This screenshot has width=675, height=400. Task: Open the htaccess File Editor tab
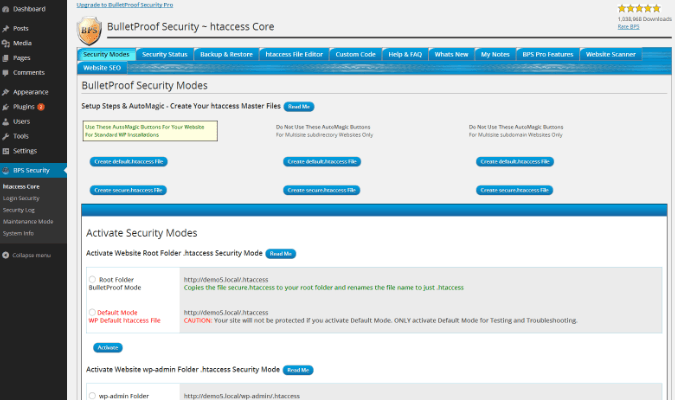(294, 54)
